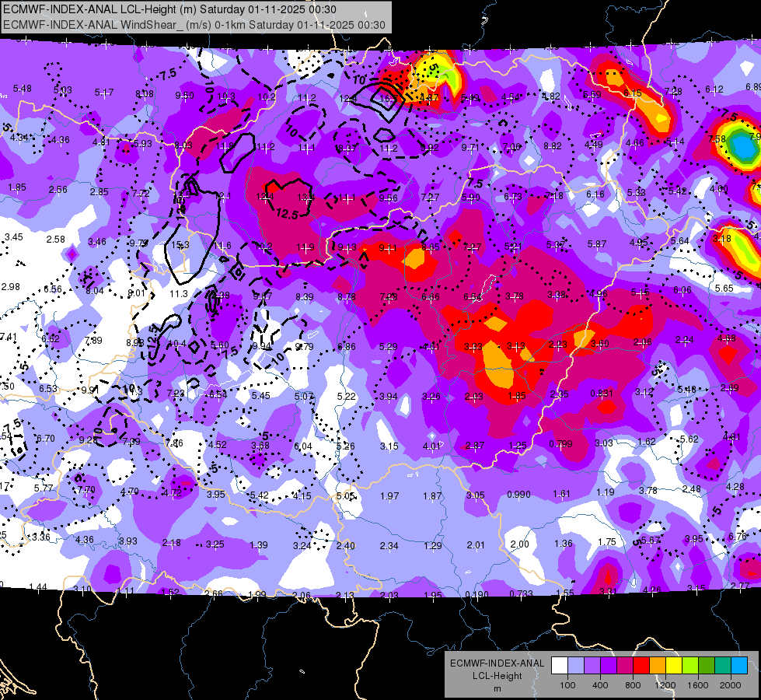Viewport: 761px width, 700px height.
Task: Click the grid value '2.98'
Action: click(11, 286)
